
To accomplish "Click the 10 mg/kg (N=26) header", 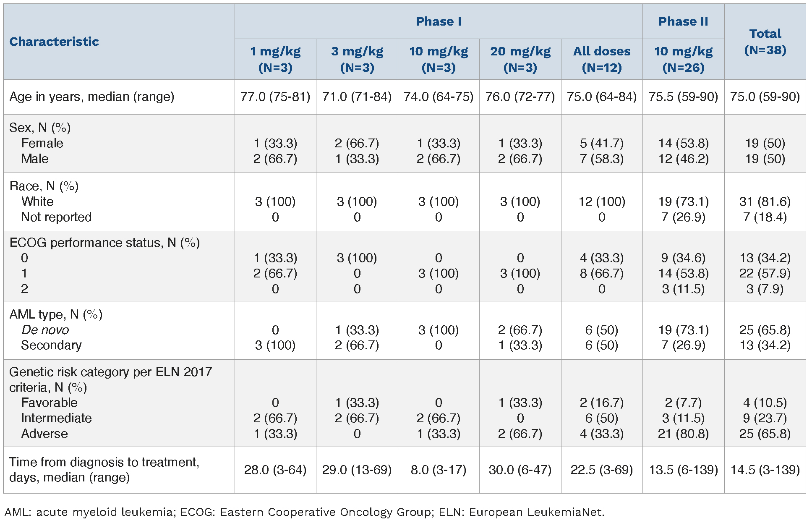I will point(683,59).
